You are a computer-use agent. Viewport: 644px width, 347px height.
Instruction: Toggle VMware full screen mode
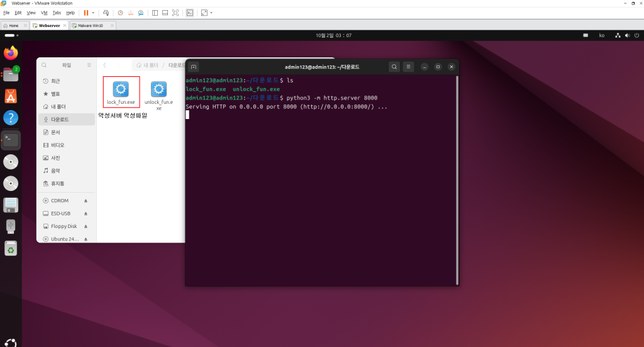pos(175,13)
